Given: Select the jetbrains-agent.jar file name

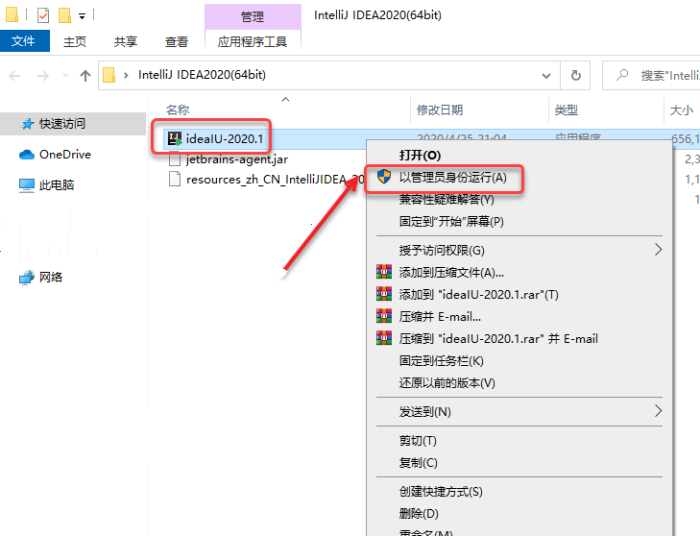Looking at the screenshot, I should 237,159.
